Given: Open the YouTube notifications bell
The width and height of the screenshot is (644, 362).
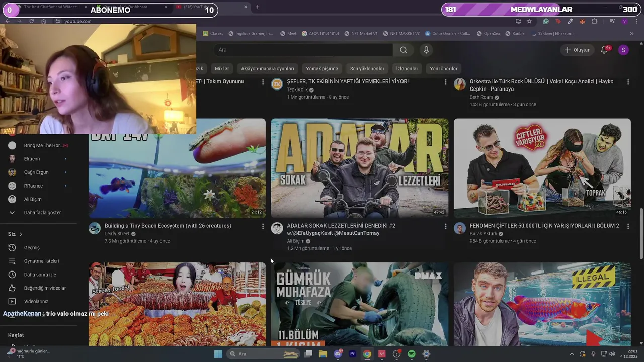Looking at the screenshot, I should (x=605, y=50).
